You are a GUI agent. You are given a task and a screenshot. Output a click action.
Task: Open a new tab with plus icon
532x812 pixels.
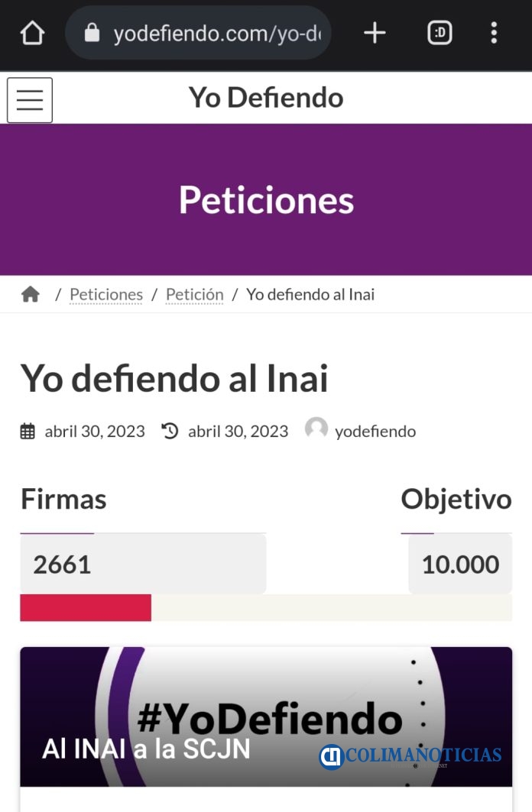tap(375, 33)
